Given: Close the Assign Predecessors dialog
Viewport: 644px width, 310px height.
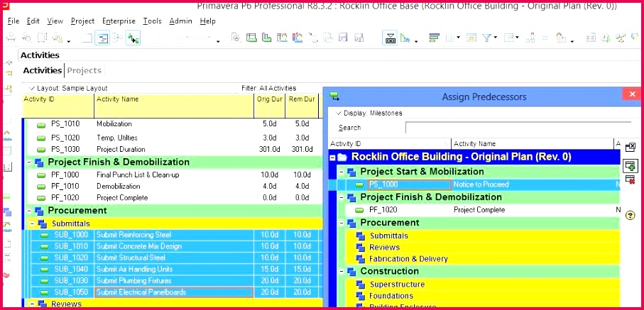Looking at the screenshot, I should pos(631,94).
